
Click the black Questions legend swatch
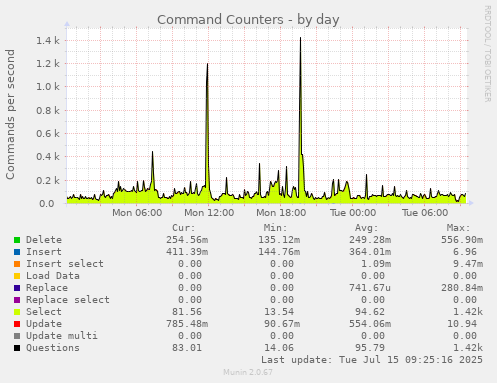pos(17,348)
